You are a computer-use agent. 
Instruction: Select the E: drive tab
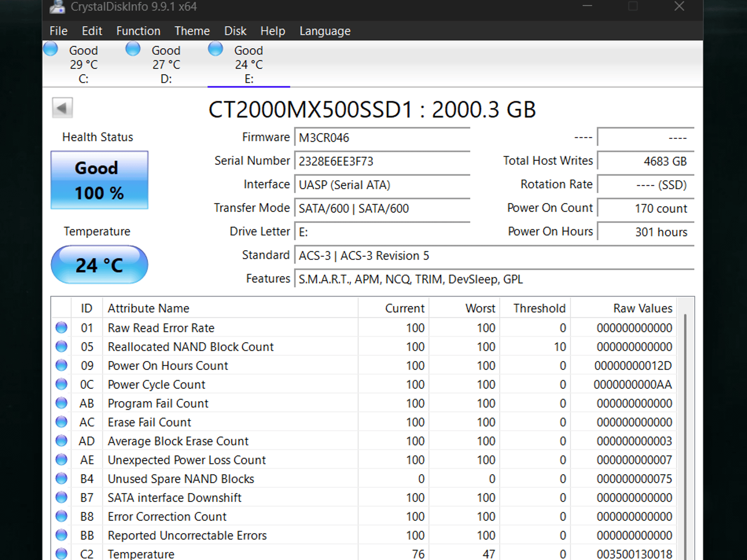point(249,64)
